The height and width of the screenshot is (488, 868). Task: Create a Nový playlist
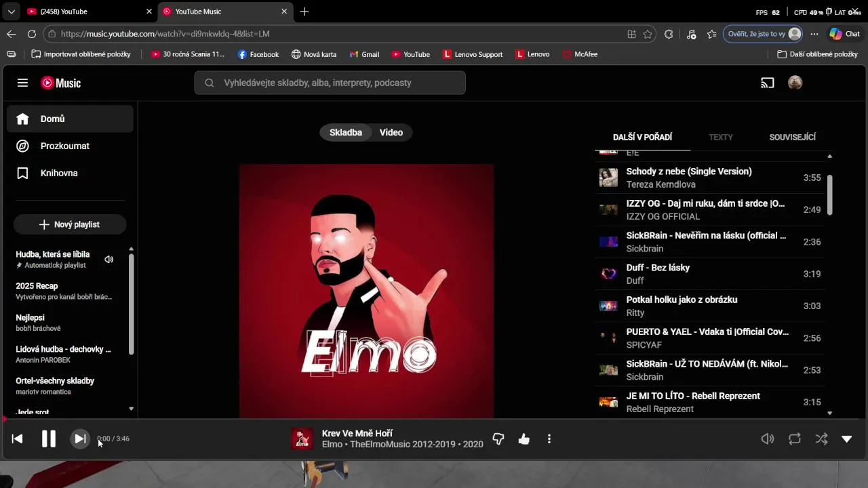click(x=70, y=224)
